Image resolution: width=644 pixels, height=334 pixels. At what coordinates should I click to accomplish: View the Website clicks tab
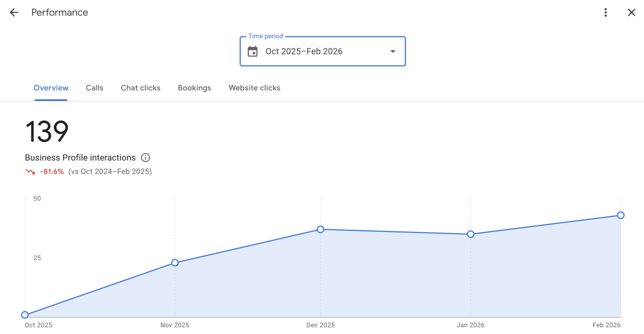(254, 88)
